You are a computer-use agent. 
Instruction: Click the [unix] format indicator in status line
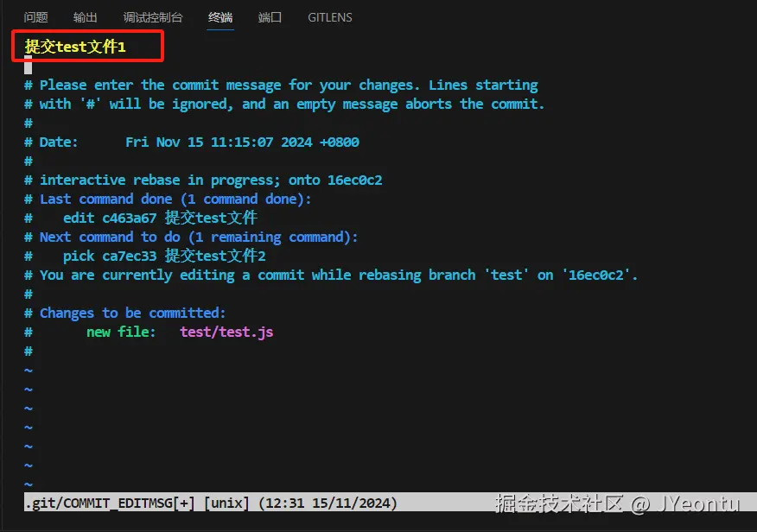(227, 503)
